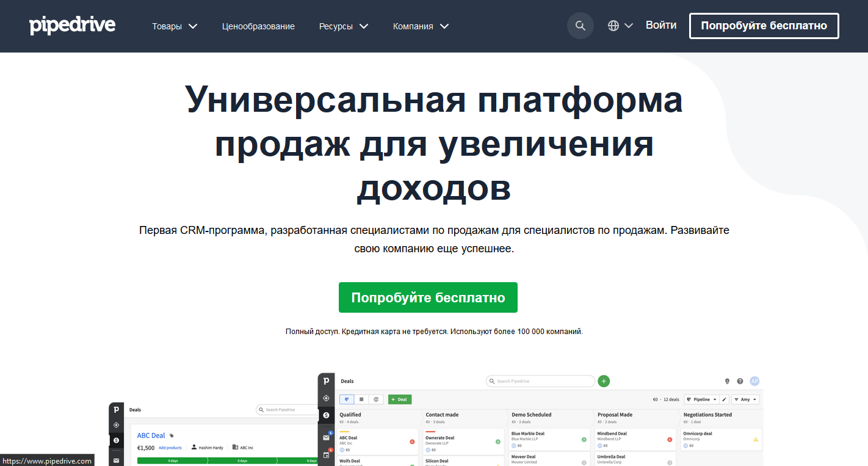Screen dimensions: 868x466
Task: Click the green stage progress bar
Action: [x=228, y=461]
